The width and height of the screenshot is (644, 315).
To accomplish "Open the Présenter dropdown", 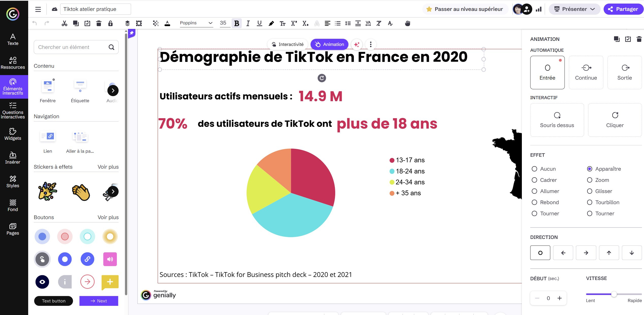I will pos(574,9).
